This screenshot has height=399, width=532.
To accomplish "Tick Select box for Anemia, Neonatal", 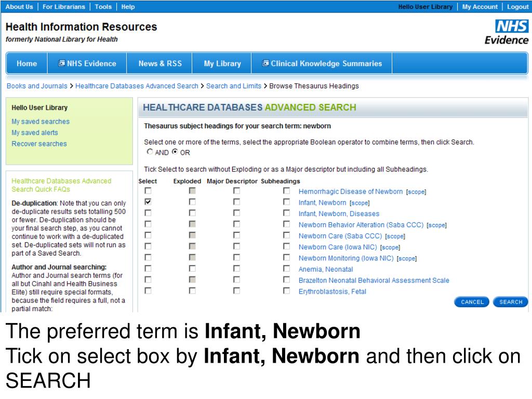I will point(148,269).
